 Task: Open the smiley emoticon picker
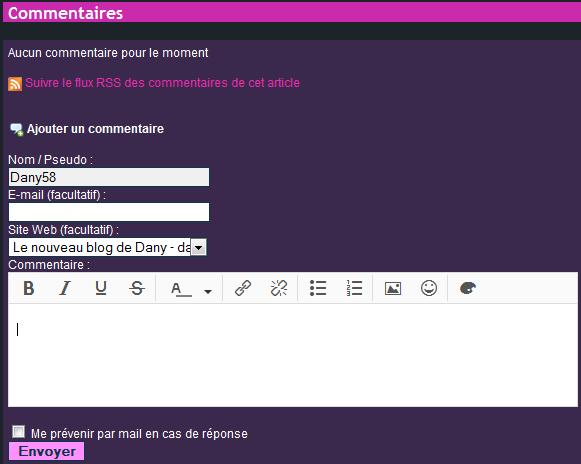429,288
